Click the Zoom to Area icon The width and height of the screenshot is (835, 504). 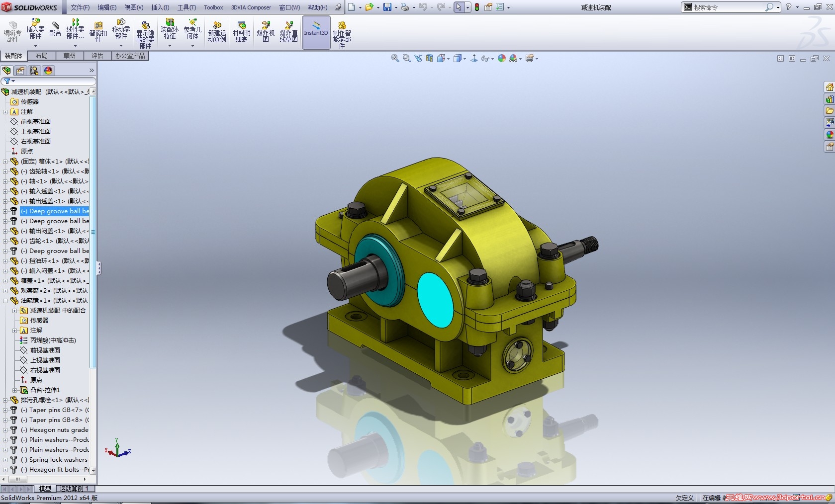406,58
